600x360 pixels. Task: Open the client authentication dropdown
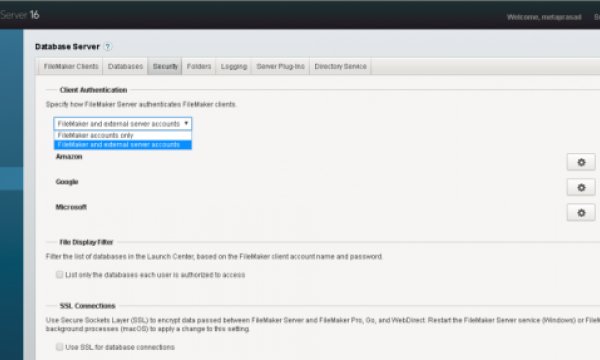click(123, 124)
